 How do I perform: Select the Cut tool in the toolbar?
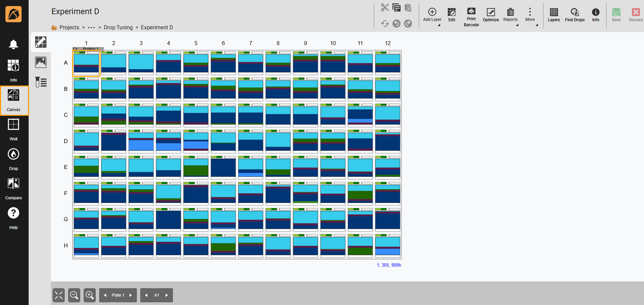point(385,7)
